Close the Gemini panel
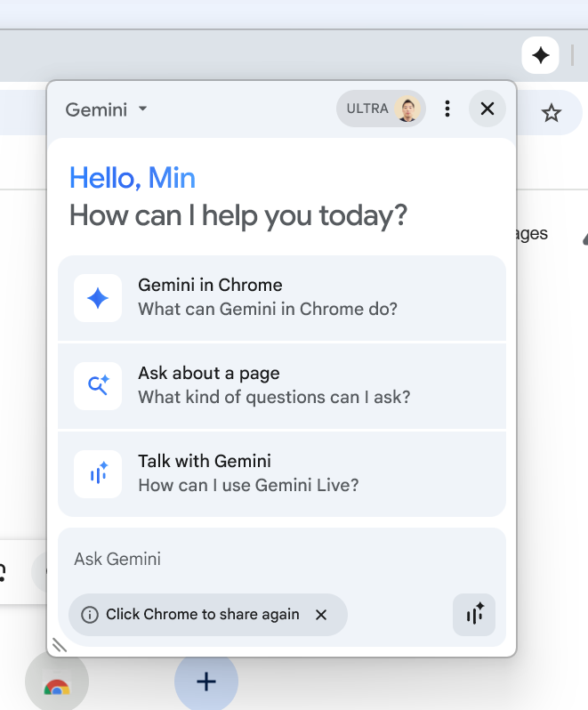 coord(487,109)
